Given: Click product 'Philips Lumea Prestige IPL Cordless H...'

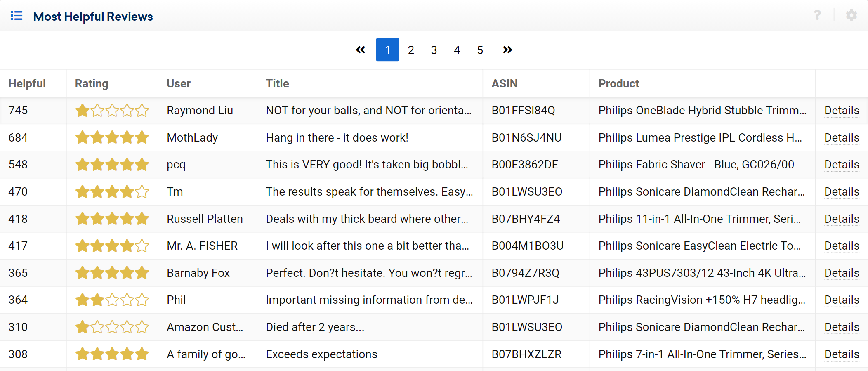Looking at the screenshot, I should coord(700,138).
